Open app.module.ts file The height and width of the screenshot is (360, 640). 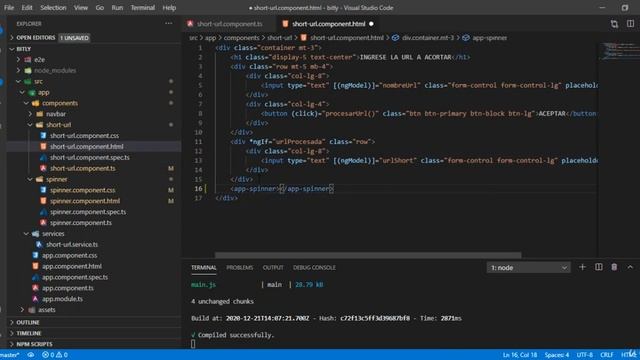point(62,299)
